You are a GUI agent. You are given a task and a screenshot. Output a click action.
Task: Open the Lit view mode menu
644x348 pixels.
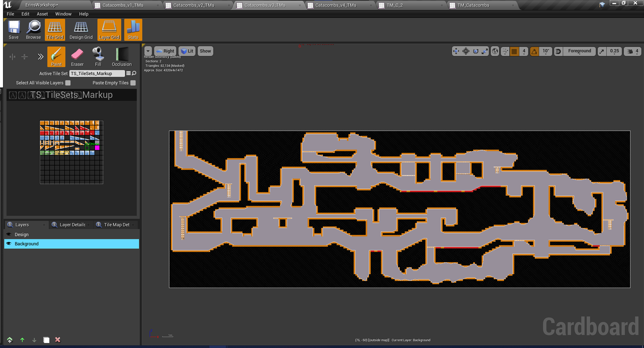pos(187,51)
